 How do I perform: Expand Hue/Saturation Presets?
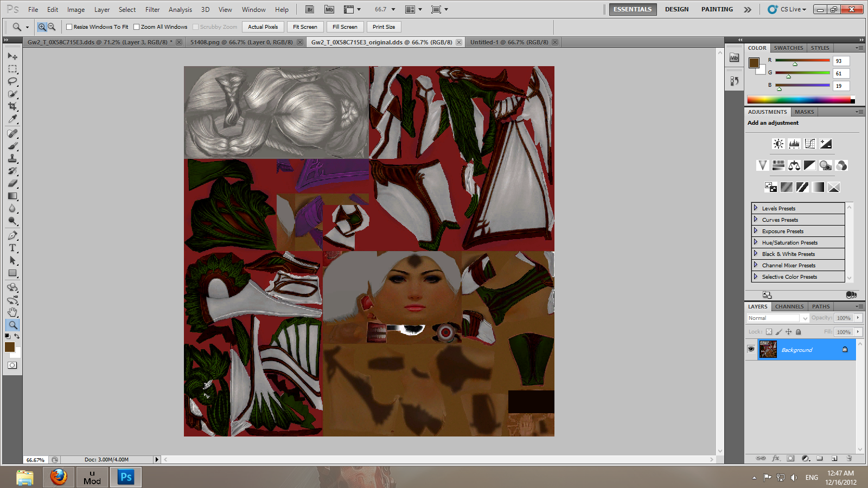click(755, 242)
